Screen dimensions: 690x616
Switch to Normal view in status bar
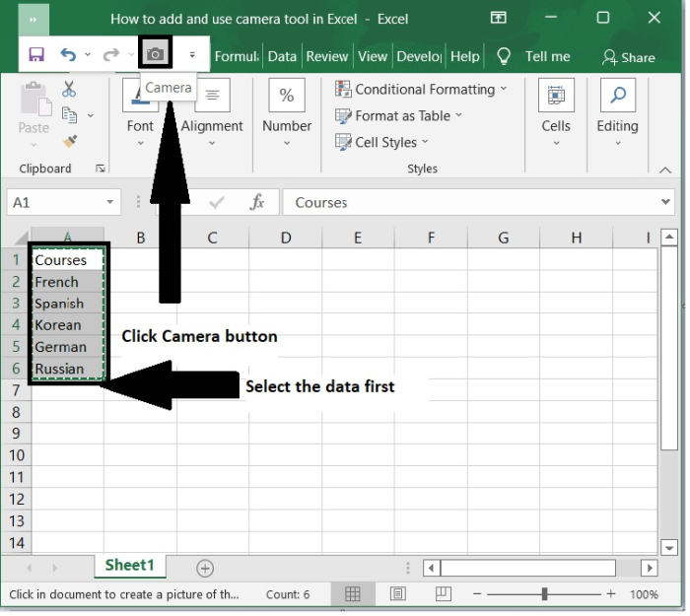pos(352,594)
